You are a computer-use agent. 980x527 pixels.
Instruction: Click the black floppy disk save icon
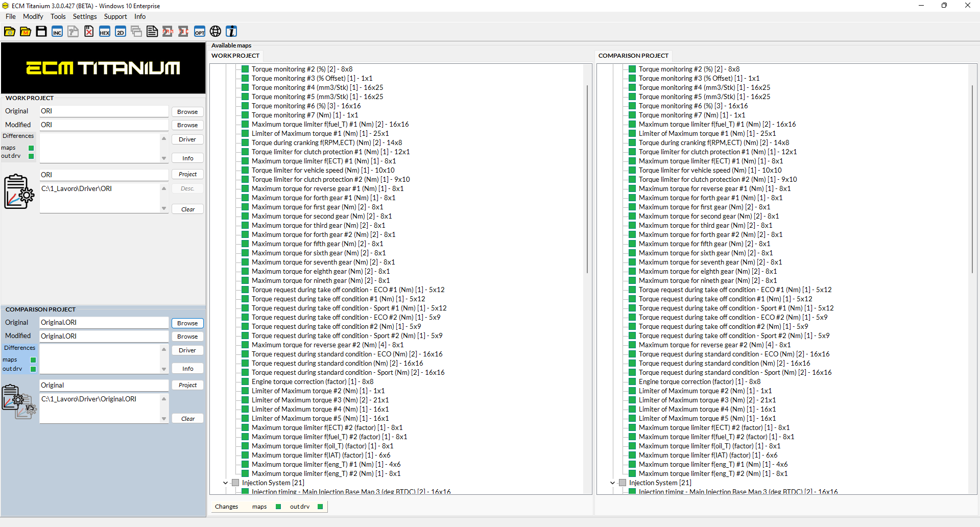coord(41,32)
